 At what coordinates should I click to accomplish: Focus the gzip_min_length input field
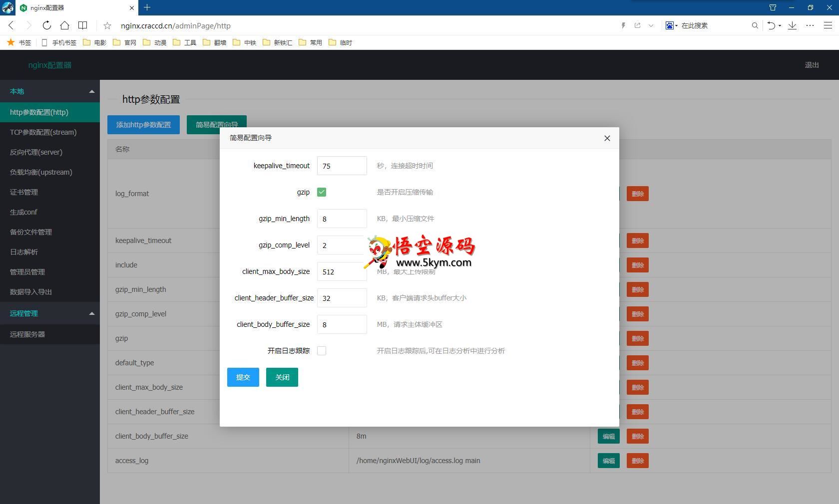point(342,219)
